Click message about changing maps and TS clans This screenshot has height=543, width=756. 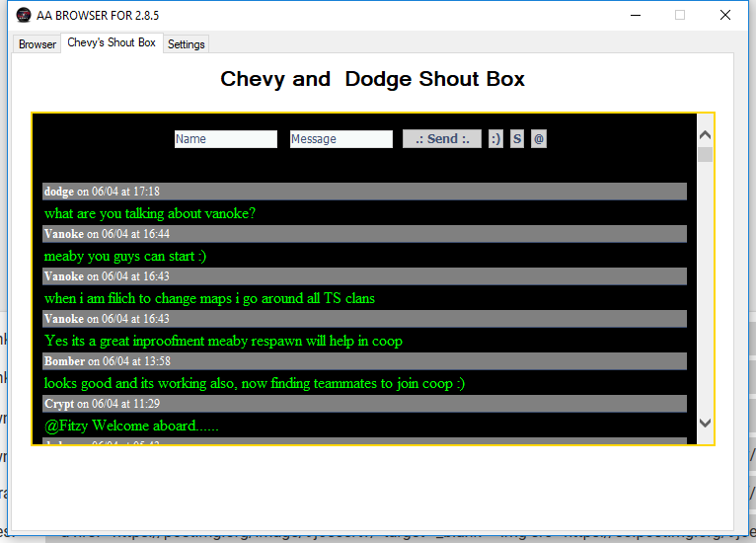(209, 298)
